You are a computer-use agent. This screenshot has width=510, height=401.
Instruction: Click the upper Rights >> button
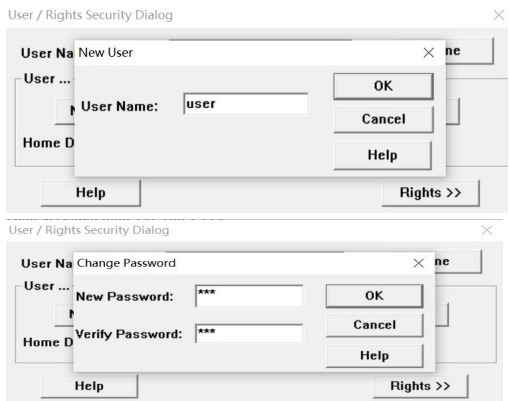pyautogui.click(x=431, y=193)
